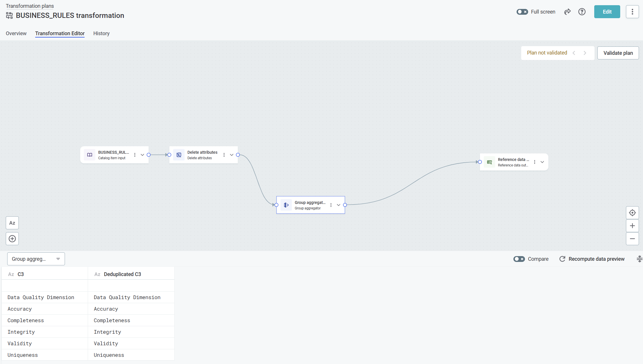This screenshot has height=364, width=643.
Task: Open the Group aggreg... step dropdown
Action: point(36,259)
